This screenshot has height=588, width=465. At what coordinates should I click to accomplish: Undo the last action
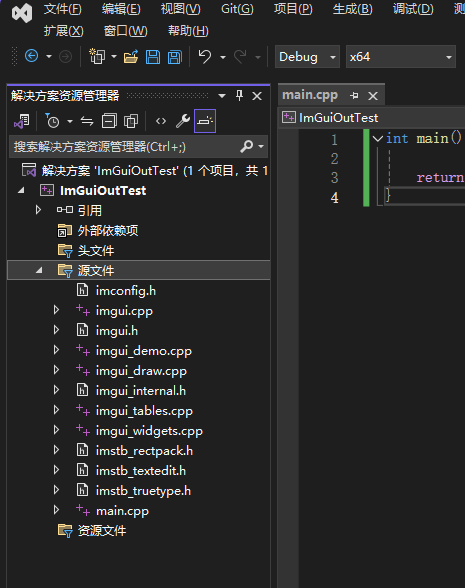[205, 57]
